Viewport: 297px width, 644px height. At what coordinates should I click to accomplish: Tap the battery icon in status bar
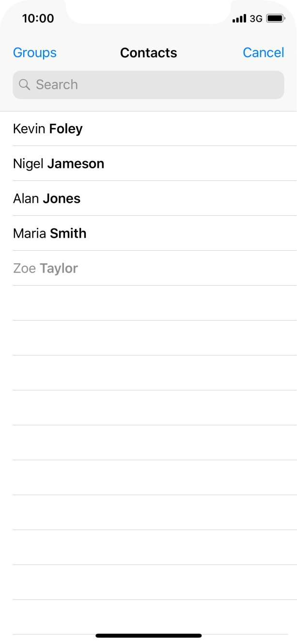point(276,19)
